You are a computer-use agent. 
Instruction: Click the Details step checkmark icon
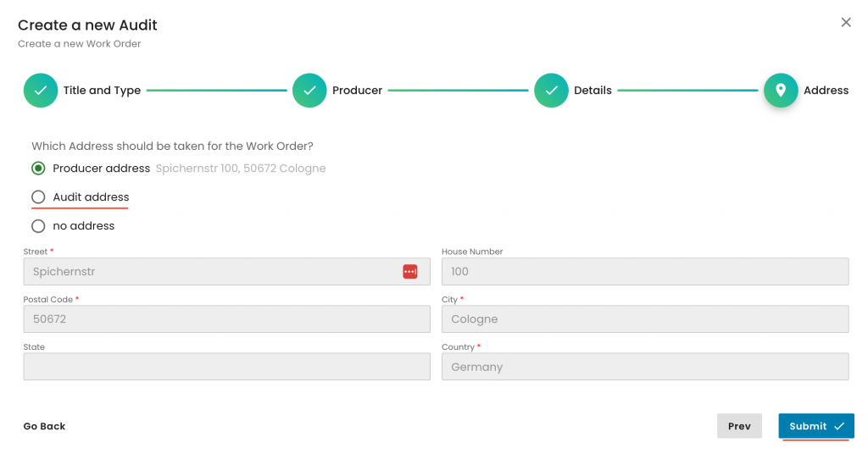pyautogui.click(x=551, y=91)
